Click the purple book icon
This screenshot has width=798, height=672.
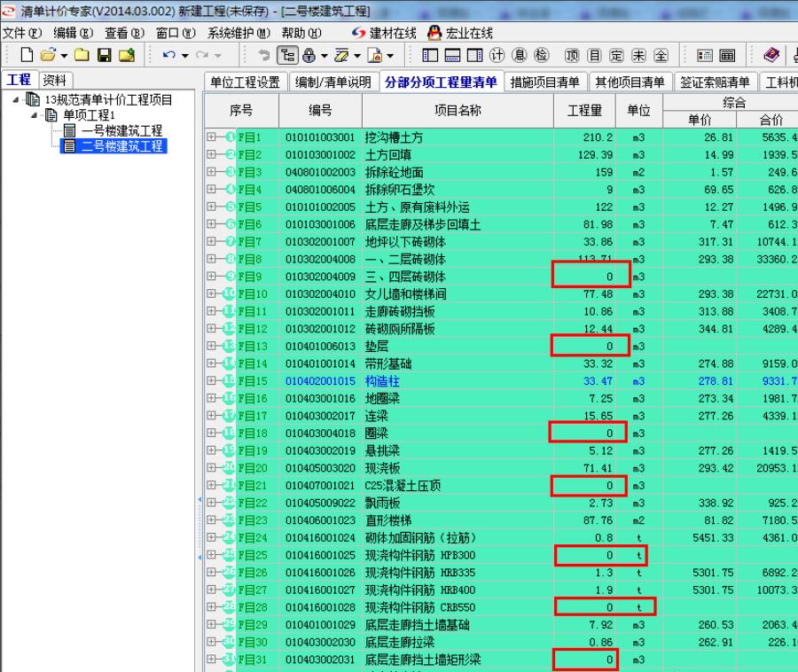click(x=771, y=55)
